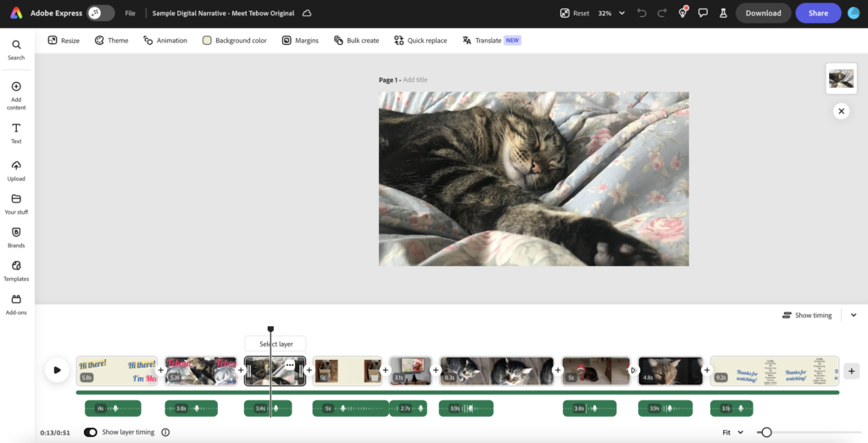Click the Share button
Image resolution: width=868 pixels, height=443 pixels.
(x=818, y=13)
